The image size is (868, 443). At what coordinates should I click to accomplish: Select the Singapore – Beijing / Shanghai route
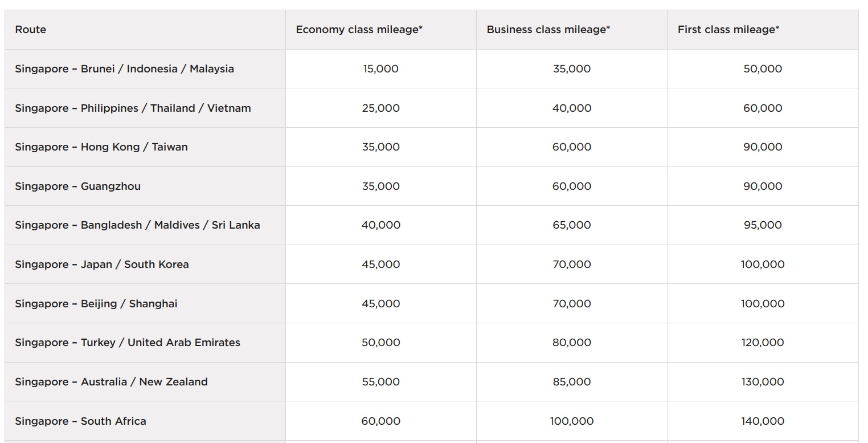click(96, 304)
